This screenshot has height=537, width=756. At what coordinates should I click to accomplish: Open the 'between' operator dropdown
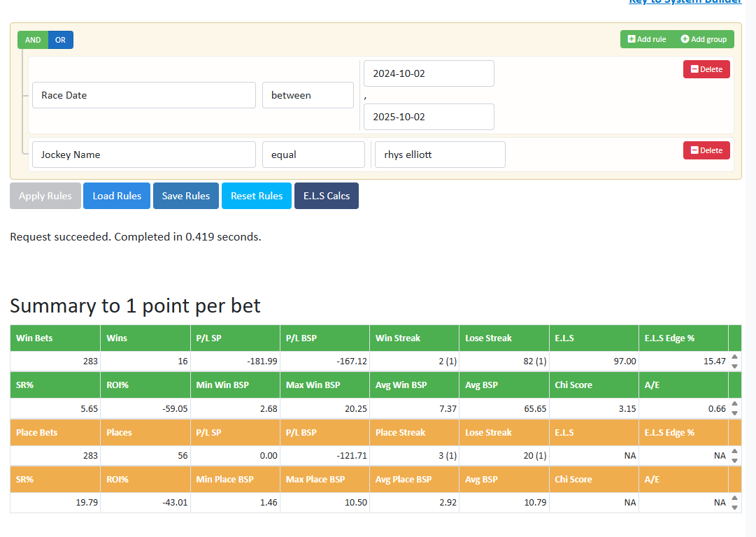308,95
